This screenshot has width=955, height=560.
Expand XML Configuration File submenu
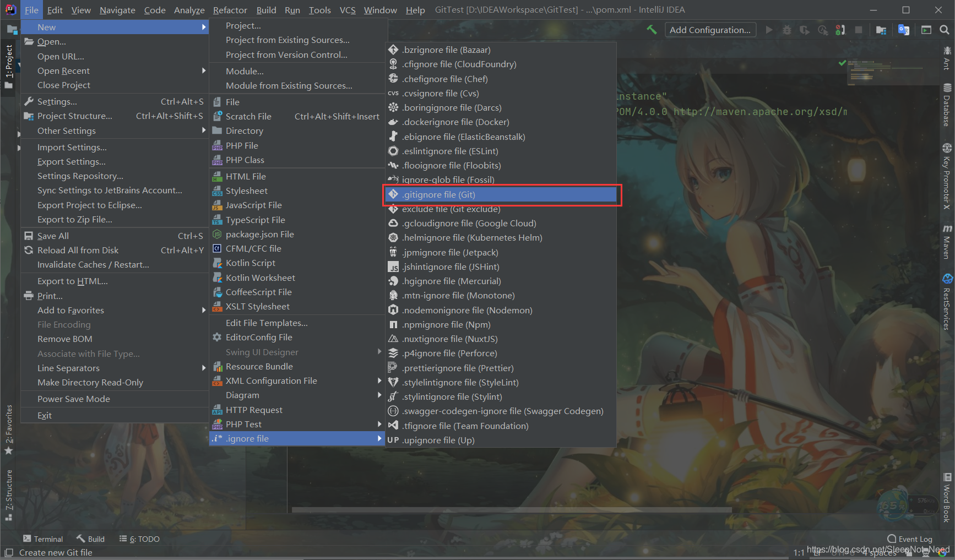click(297, 380)
